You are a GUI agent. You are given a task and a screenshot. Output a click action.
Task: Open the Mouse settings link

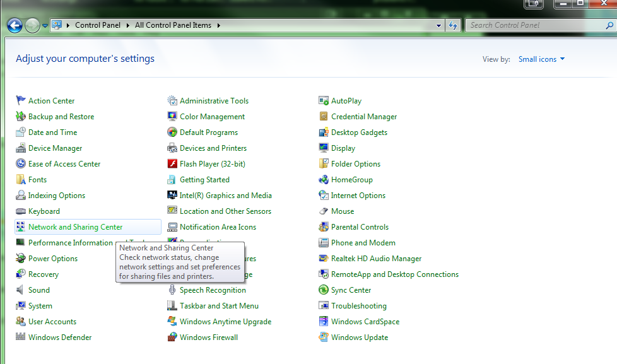tap(343, 211)
